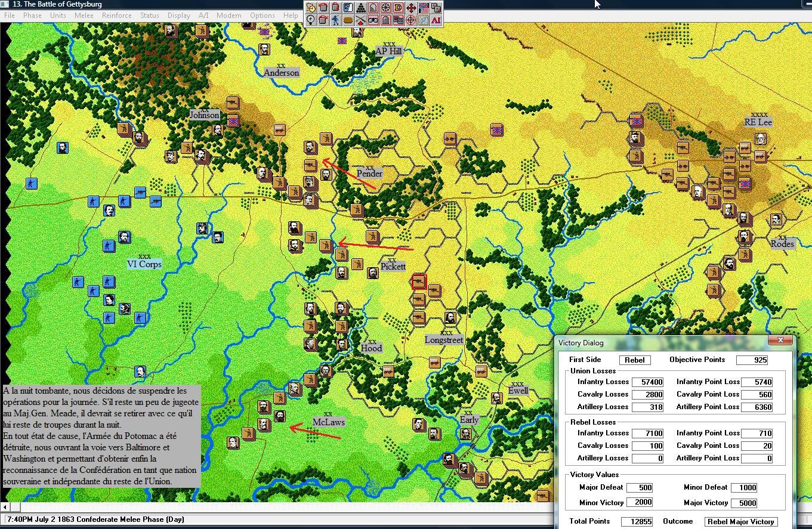This screenshot has width=812, height=529.
Task: Close the Victory Dialog window
Action: coord(780,340)
